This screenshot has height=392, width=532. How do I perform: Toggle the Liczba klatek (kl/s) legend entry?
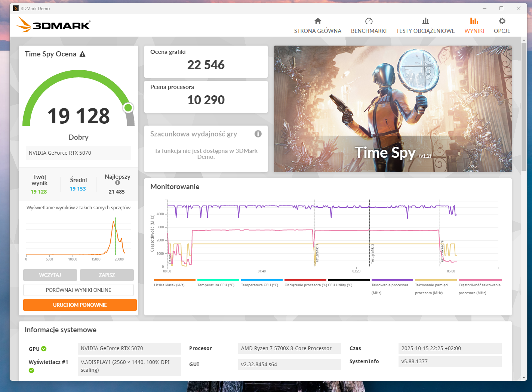click(x=175, y=283)
